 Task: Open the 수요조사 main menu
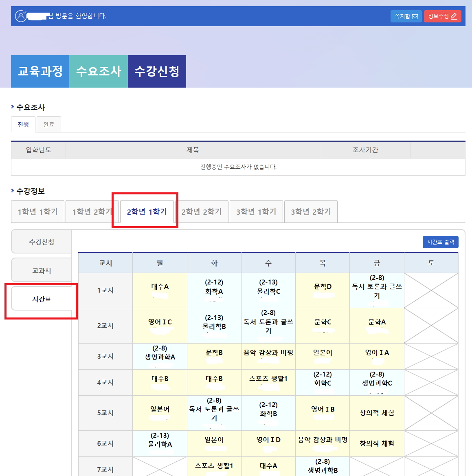point(99,71)
